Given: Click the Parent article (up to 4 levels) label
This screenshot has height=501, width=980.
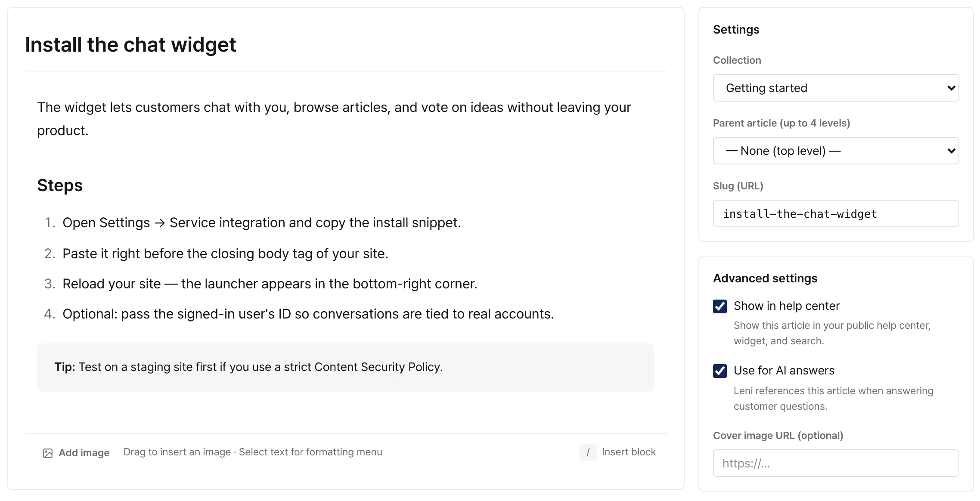Looking at the screenshot, I should (782, 123).
